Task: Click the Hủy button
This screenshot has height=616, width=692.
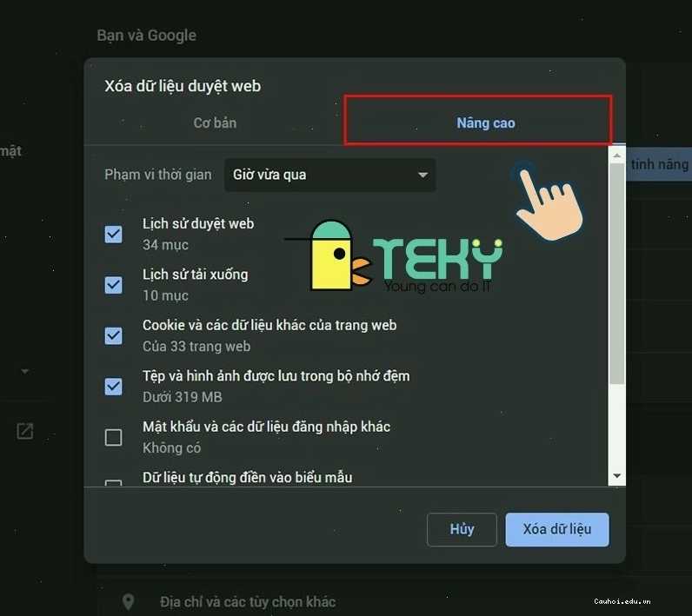Action: (x=462, y=529)
